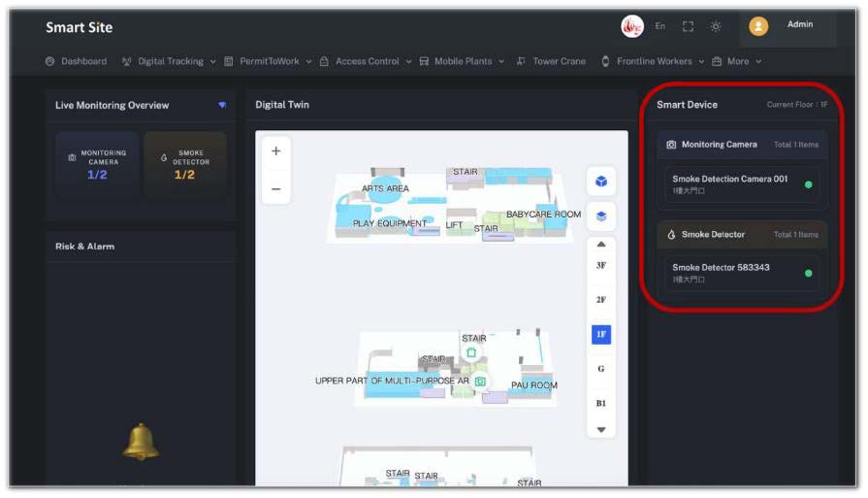The height and width of the screenshot is (498, 868).
Task: Click green status dot of Camera 001
Action: pos(808,185)
